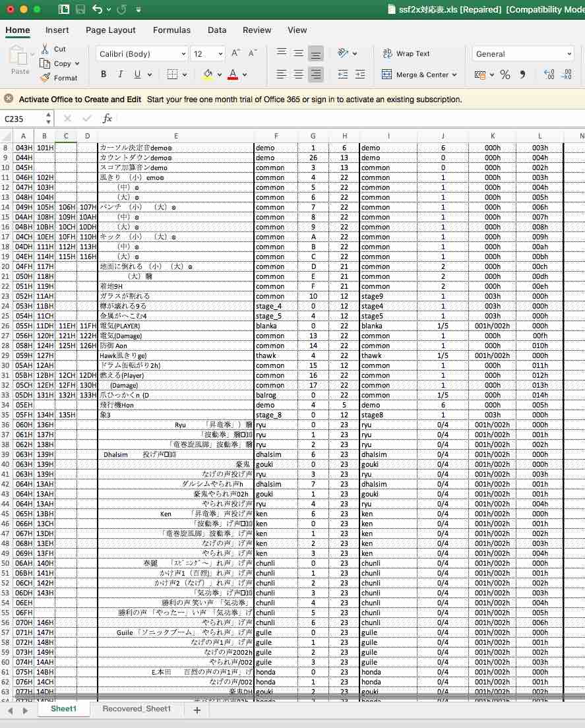Open the Data ribbon tab
The width and height of the screenshot is (585, 728).
(217, 30)
